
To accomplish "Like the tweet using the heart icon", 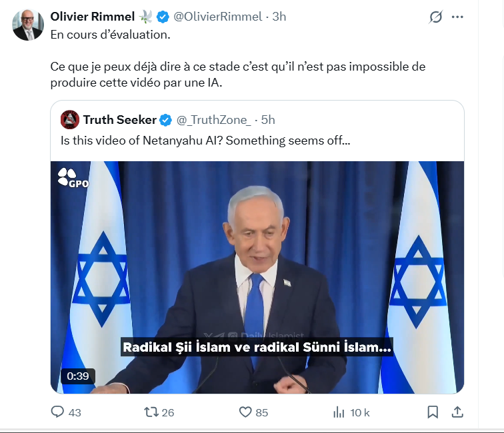I will click(x=244, y=412).
